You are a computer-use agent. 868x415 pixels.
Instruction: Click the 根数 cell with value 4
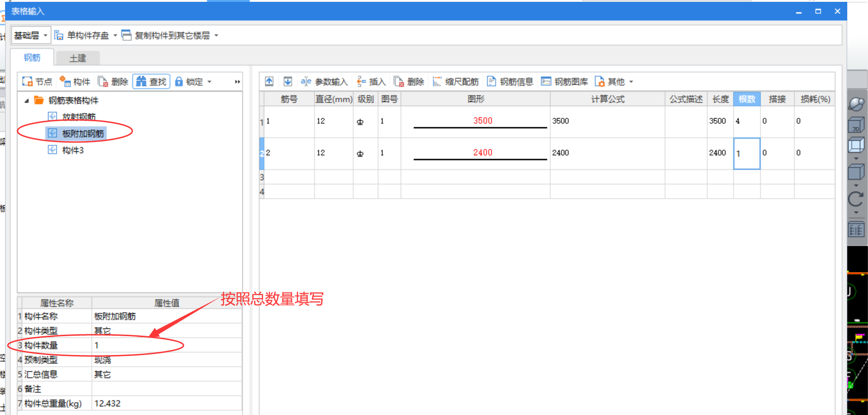(747, 121)
